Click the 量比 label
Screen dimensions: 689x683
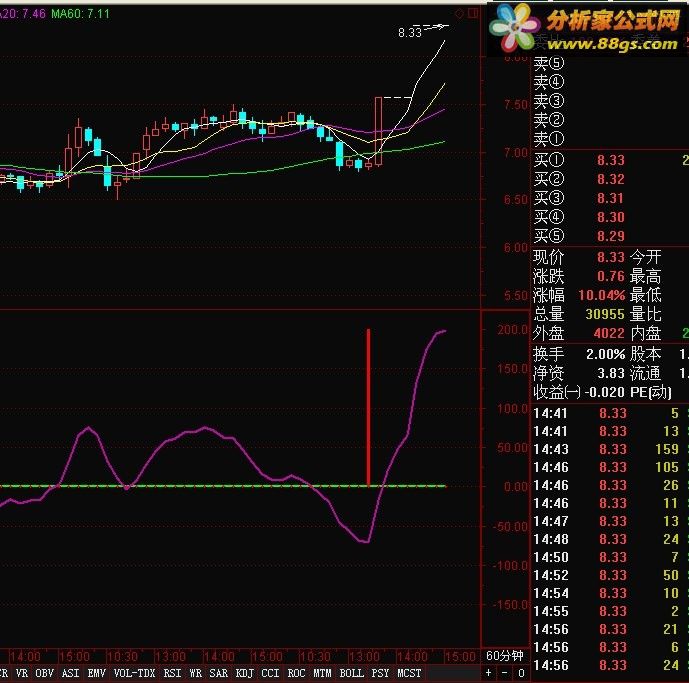click(645, 314)
